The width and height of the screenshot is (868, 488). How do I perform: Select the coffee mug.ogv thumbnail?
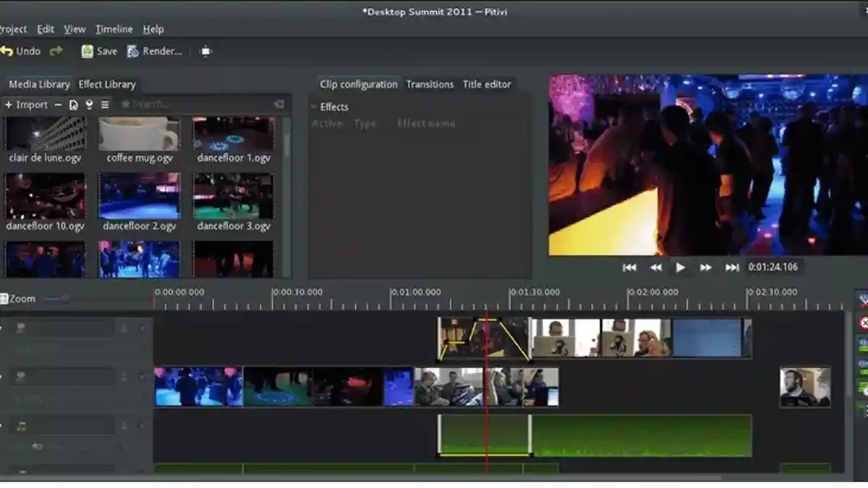139,134
